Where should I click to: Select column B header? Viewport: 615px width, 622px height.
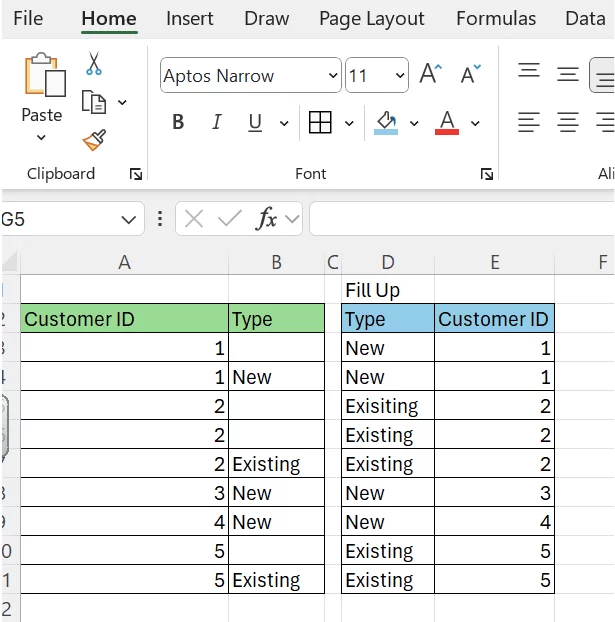(277, 262)
